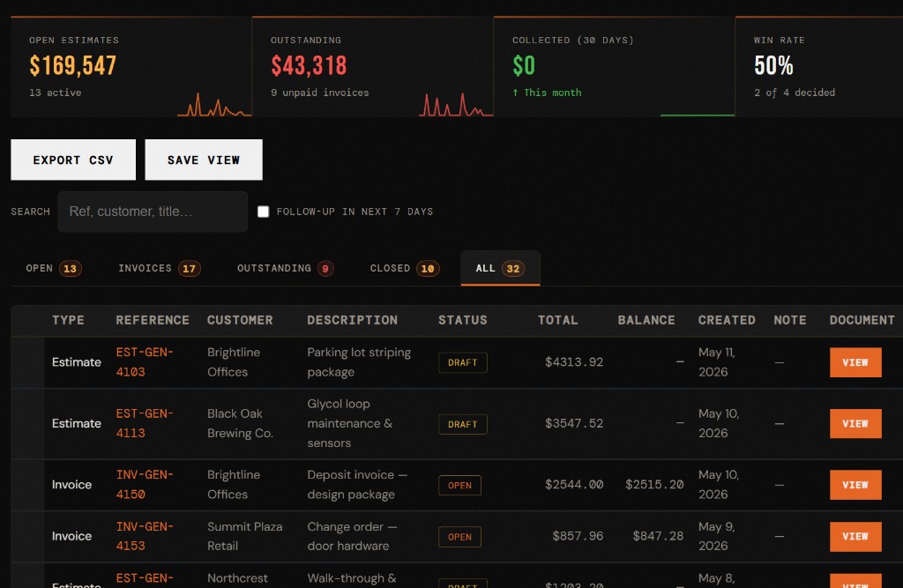The height and width of the screenshot is (588, 903).
Task: Click the This month indicator
Action: click(547, 93)
